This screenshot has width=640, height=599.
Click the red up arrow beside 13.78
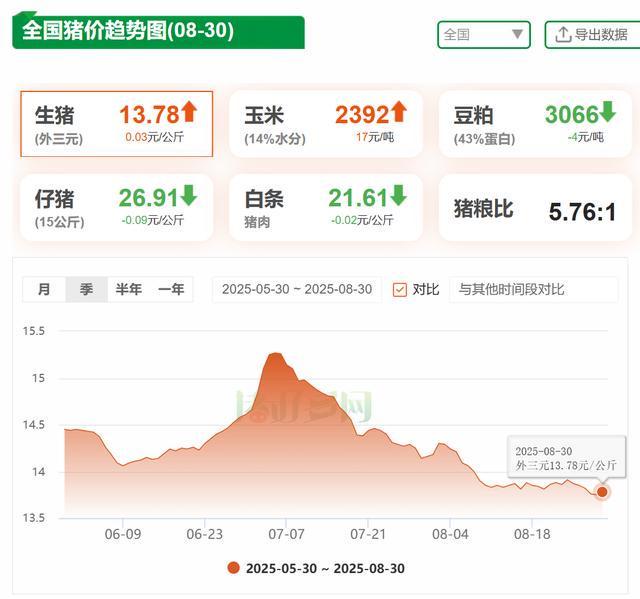[x=189, y=112]
